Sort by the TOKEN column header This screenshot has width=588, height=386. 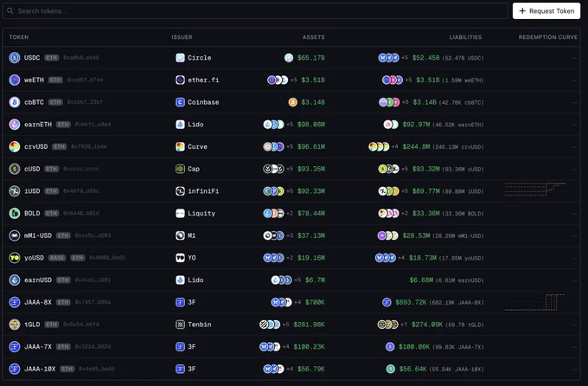pos(19,37)
